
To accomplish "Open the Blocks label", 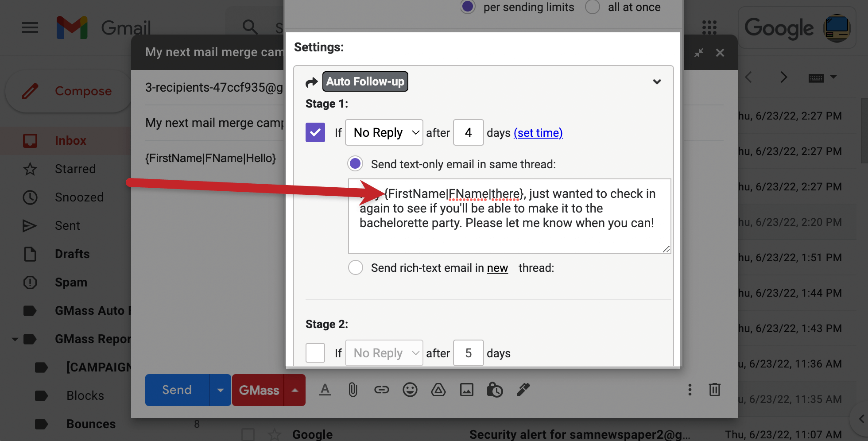I will click(x=85, y=395).
